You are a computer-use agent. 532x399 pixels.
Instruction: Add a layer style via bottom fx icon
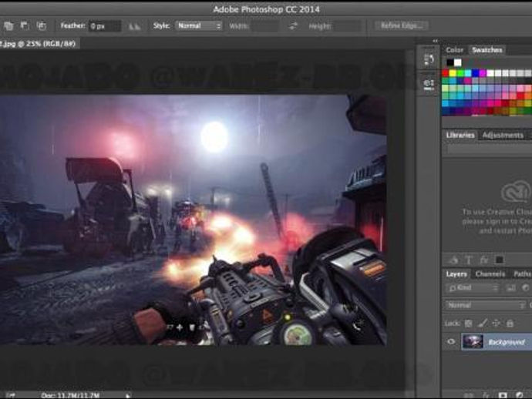tap(486, 395)
